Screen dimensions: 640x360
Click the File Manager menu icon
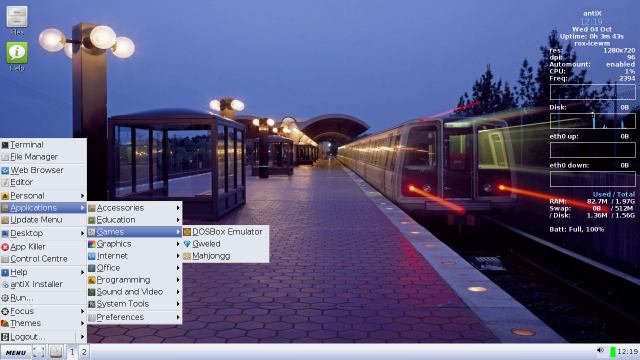tap(5, 157)
